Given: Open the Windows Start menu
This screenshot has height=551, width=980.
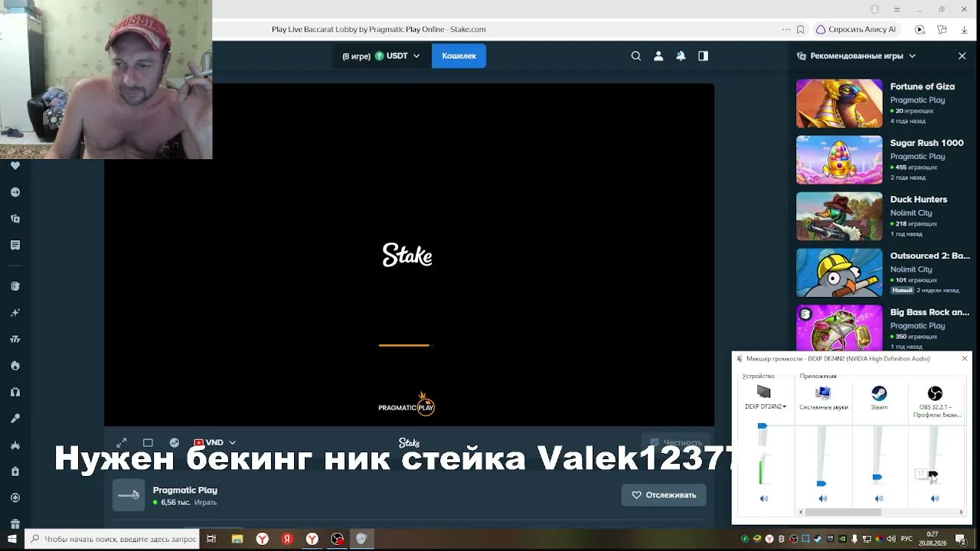Looking at the screenshot, I should (13, 539).
